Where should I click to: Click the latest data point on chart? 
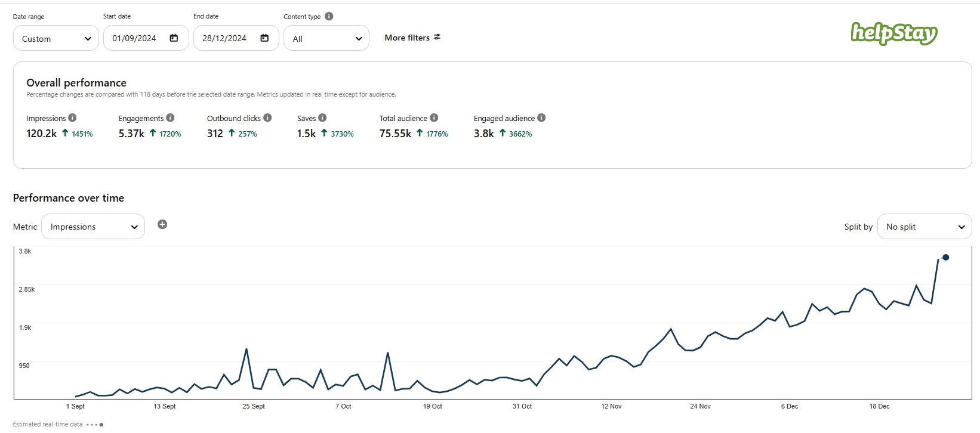click(x=945, y=258)
